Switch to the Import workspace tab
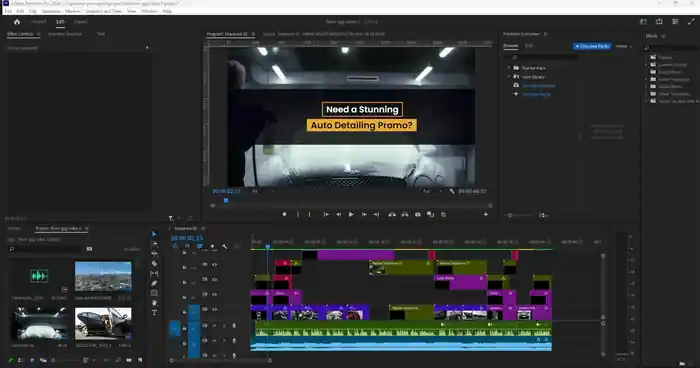 pyautogui.click(x=38, y=22)
